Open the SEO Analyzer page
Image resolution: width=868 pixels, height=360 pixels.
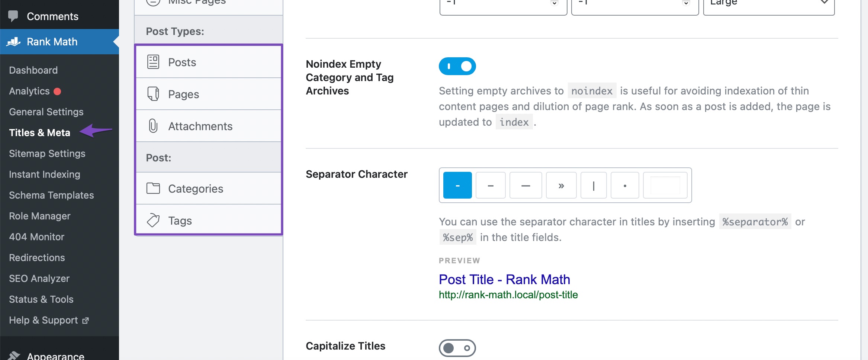pyautogui.click(x=39, y=278)
